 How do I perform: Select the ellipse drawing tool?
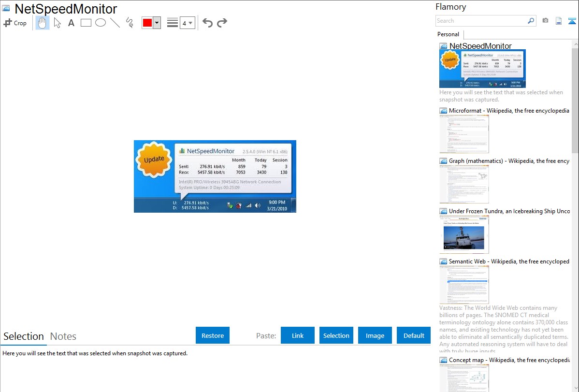click(x=101, y=23)
